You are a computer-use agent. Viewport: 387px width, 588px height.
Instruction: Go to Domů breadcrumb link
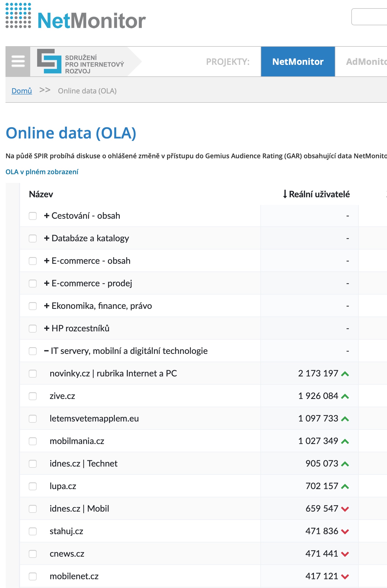[x=22, y=91]
